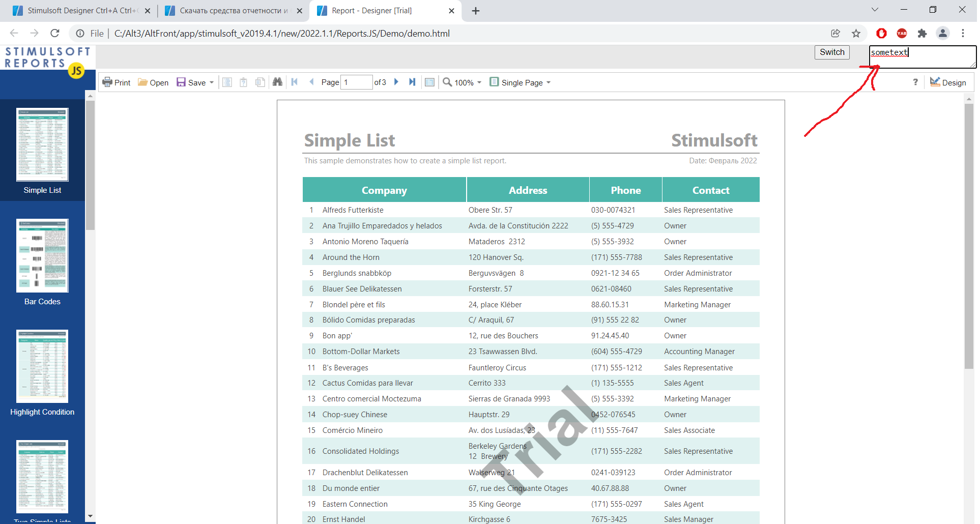
Task: Go to first page arrow
Action: (x=295, y=82)
